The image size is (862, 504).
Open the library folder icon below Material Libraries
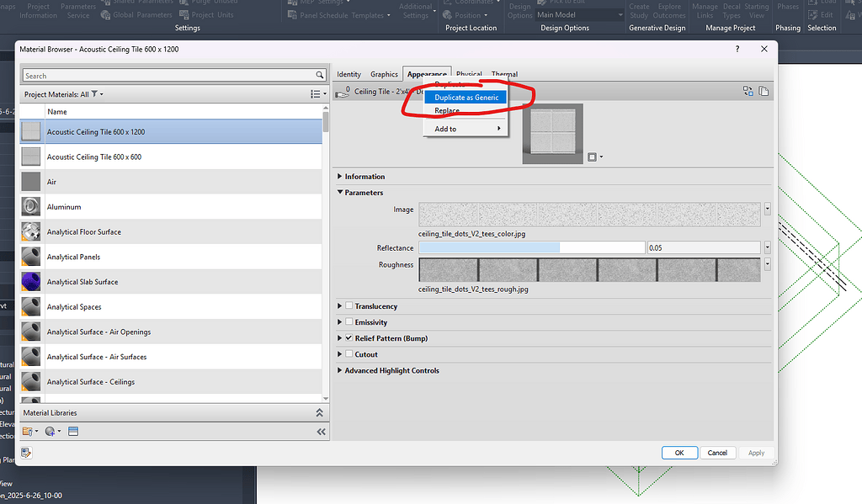[x=27, y=431]
